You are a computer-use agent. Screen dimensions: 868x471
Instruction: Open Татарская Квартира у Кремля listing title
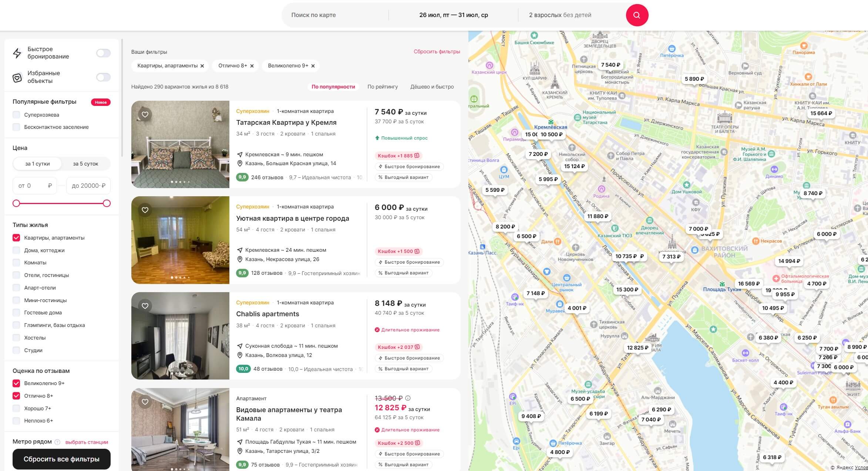[286, 123]
